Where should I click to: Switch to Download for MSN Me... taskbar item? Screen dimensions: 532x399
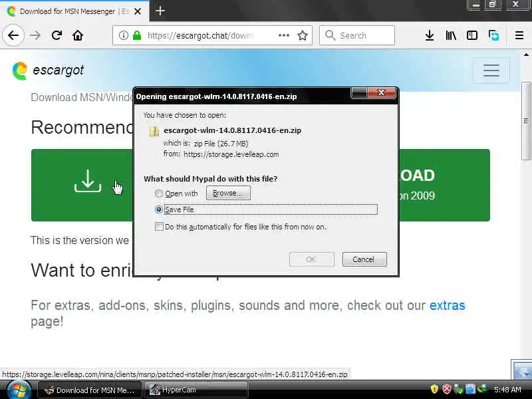click(x=90, y=390)
